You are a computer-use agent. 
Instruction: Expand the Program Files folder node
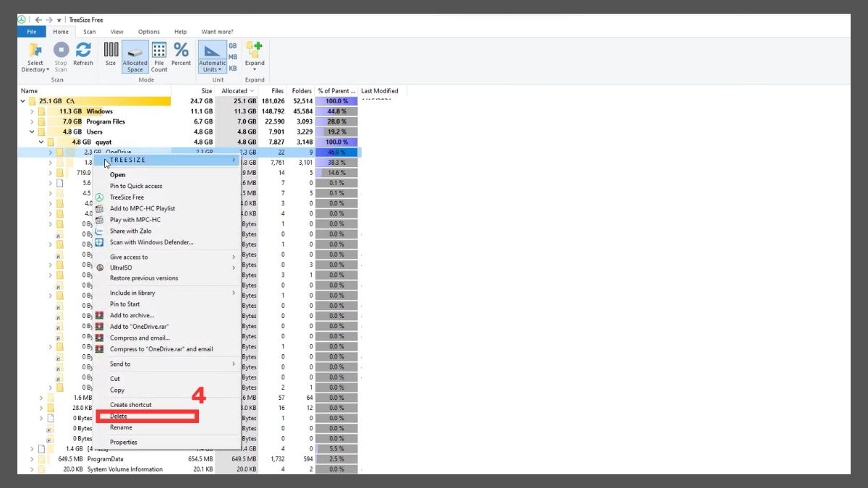point(32,121)
